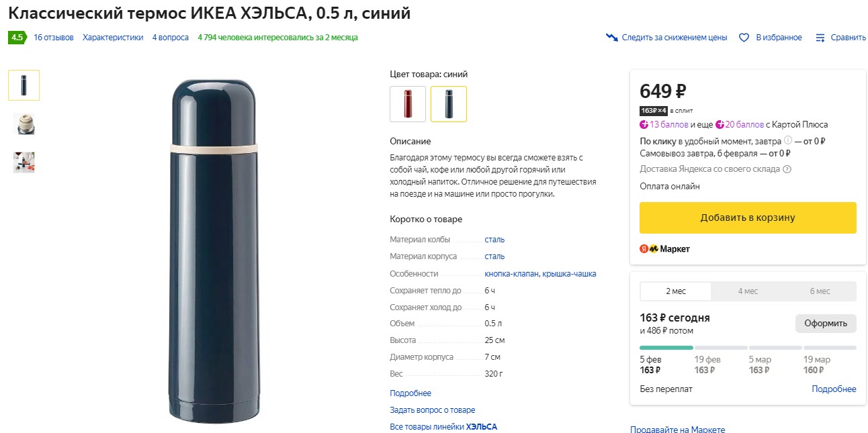
Task: Click the green payment progress bar segment
Action: click(x=665, y=348)
